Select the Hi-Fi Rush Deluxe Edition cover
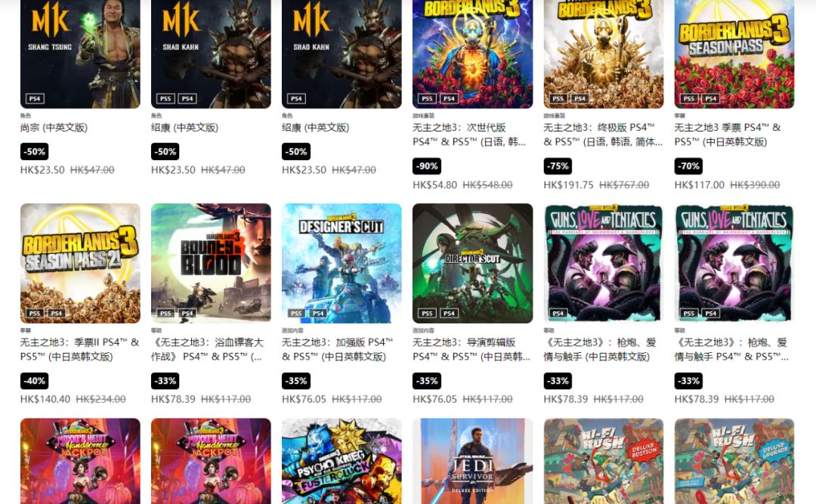 [x=604, y=461]
